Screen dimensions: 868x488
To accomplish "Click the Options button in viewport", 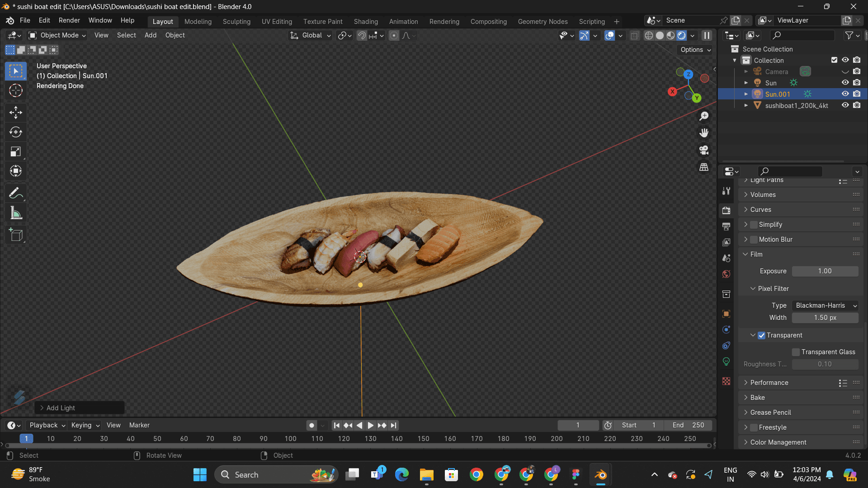I will click(695, 50).
